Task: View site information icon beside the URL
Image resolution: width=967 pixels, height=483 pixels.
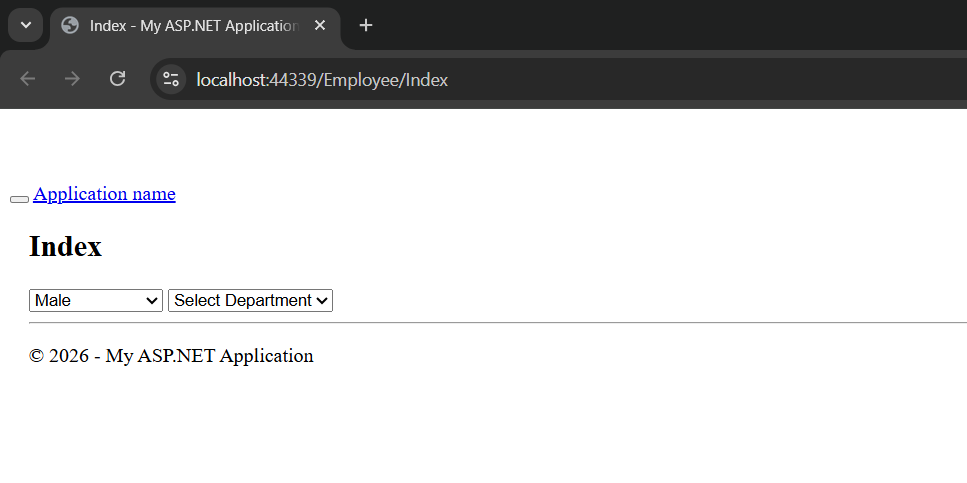Action: 171,79
